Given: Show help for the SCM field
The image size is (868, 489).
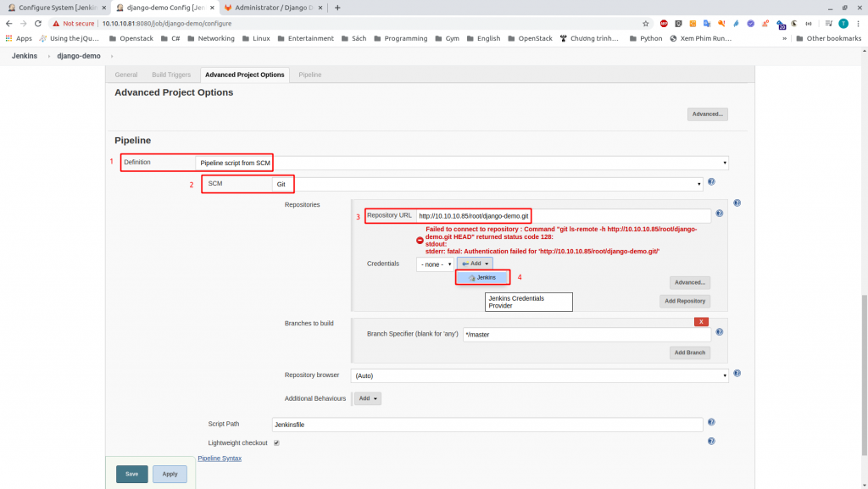Looking at the screenshot, I should click(711, 182).
